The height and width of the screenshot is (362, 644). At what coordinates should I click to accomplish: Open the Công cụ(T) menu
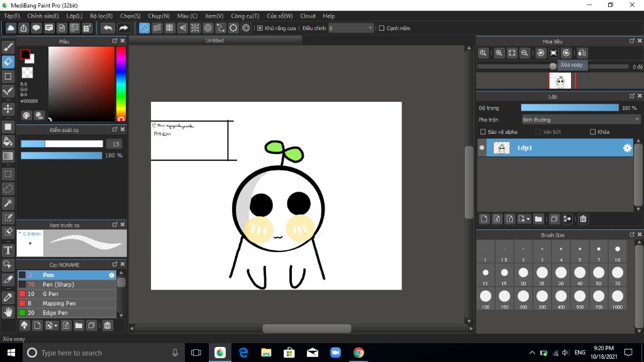point(245,16)
